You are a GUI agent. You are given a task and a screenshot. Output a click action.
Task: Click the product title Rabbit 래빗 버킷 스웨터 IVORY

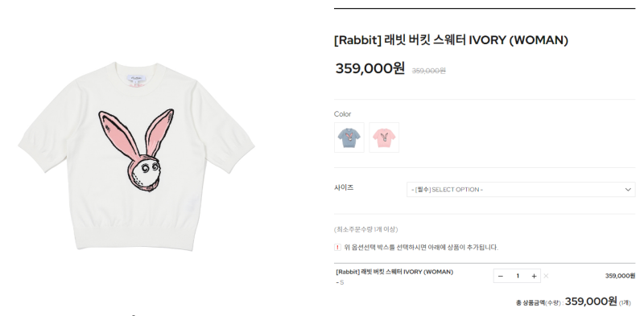click(451, 40)
